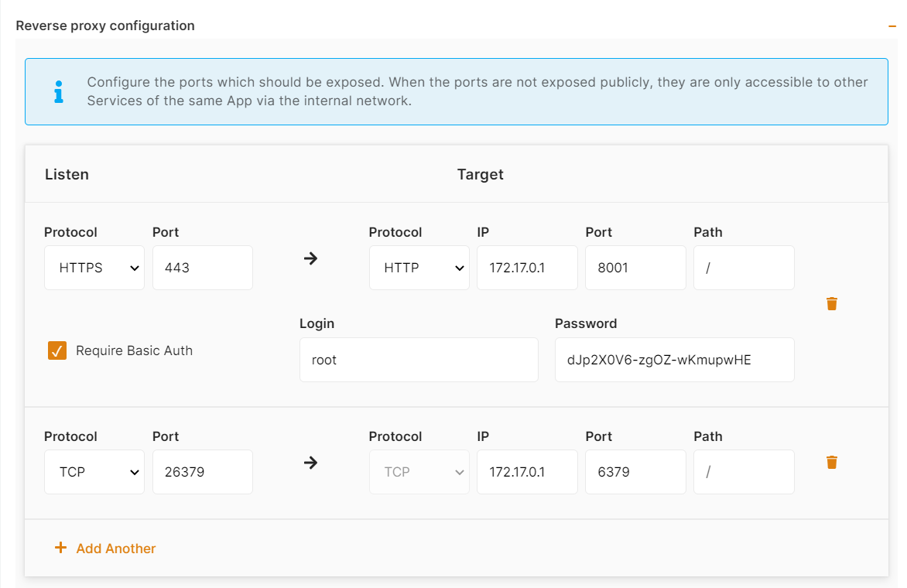Click the target port field showing 6379
This screenshot has width=907, height=588.
pos(635,472)
